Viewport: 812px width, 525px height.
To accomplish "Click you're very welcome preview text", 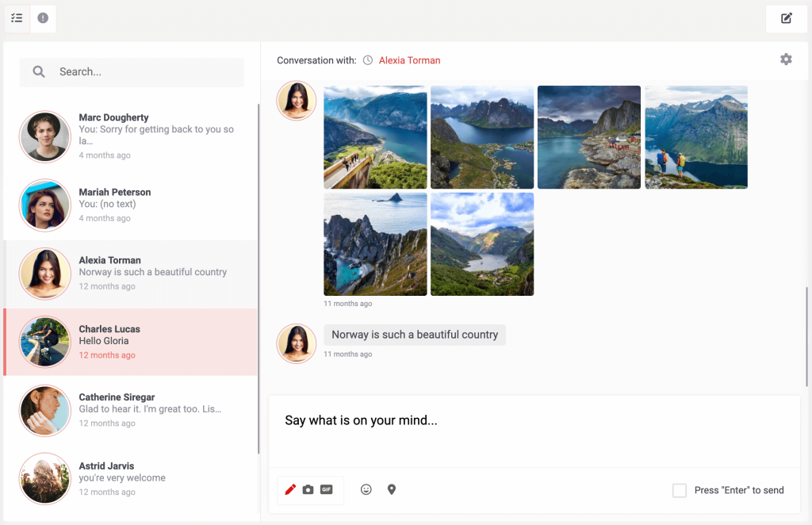I will (x=122, y=478).
